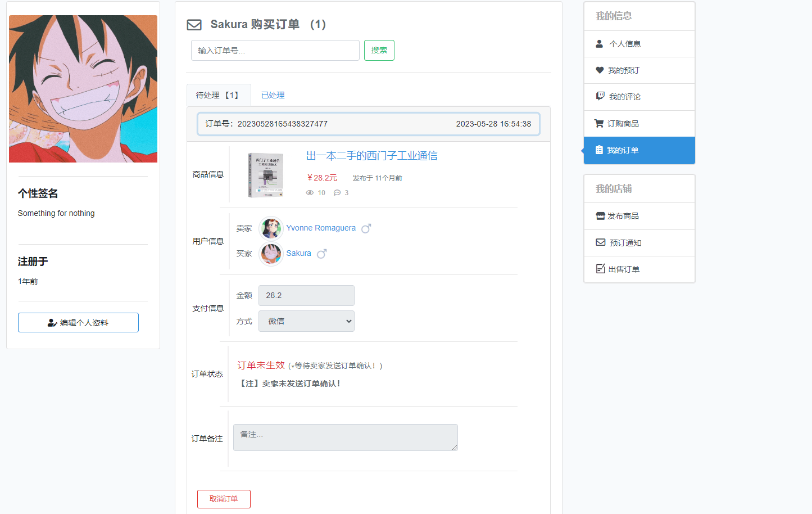The image size is (812, 514).
Task: Click the person icon next to 个人信息
Action: 599,44
